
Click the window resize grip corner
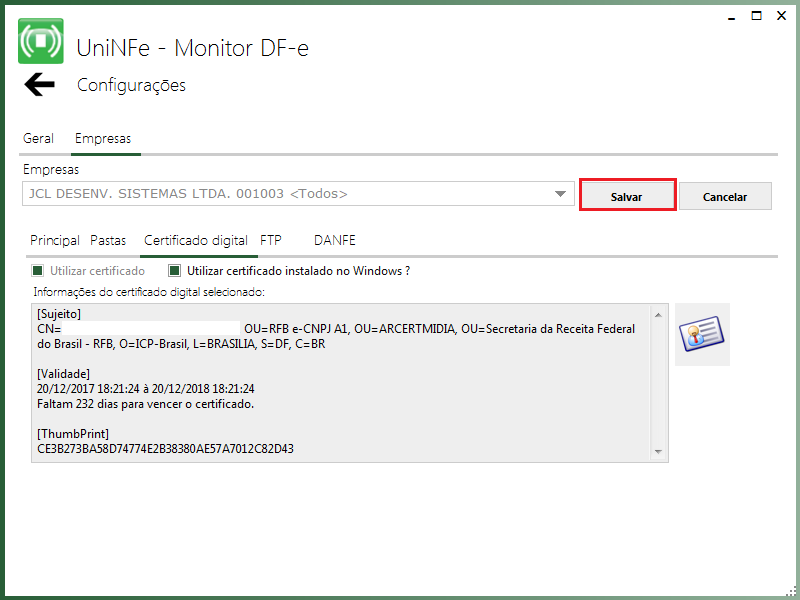click(791, 591)
